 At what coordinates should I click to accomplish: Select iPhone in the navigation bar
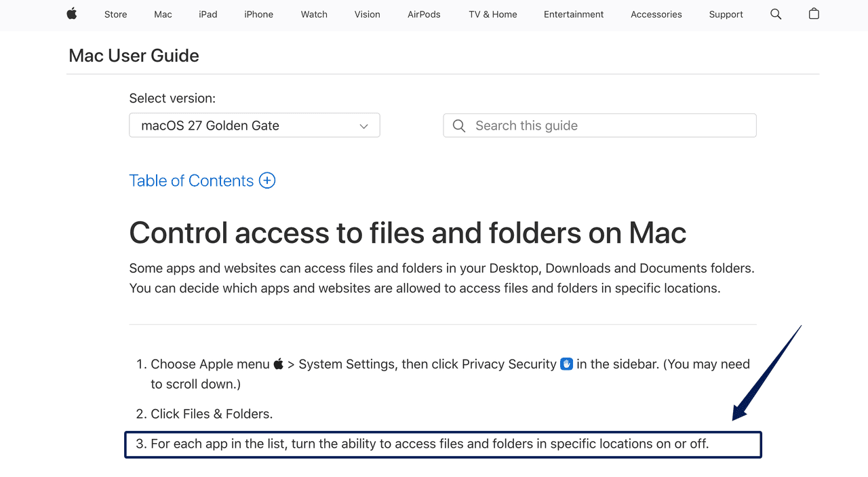pyautogui.click(x=258, y=14)
